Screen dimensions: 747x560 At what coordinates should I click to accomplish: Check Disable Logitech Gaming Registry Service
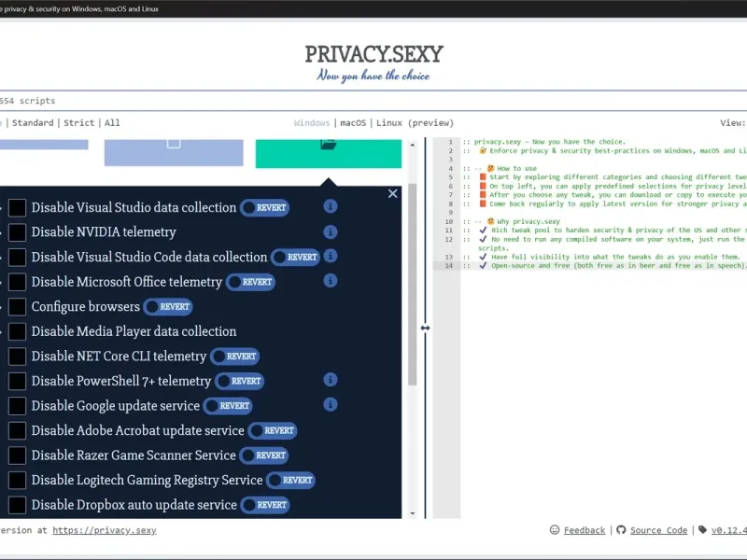tap(17, 480)
